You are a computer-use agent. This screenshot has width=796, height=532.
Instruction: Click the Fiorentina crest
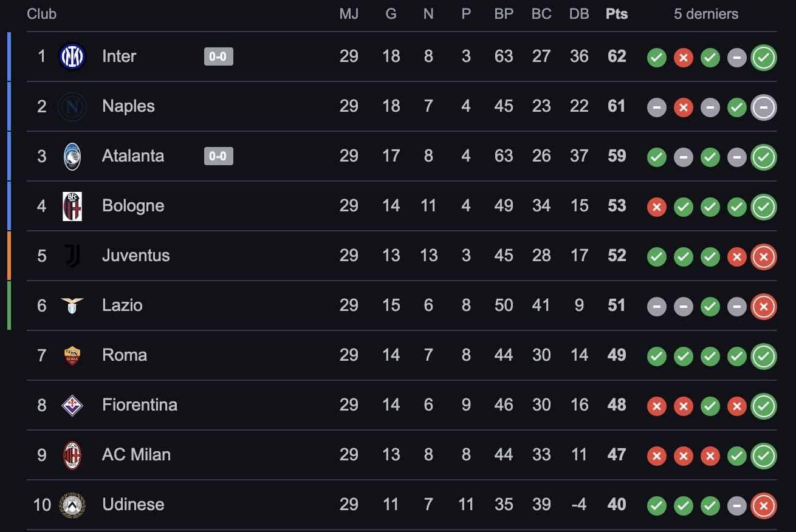[72, 405]
